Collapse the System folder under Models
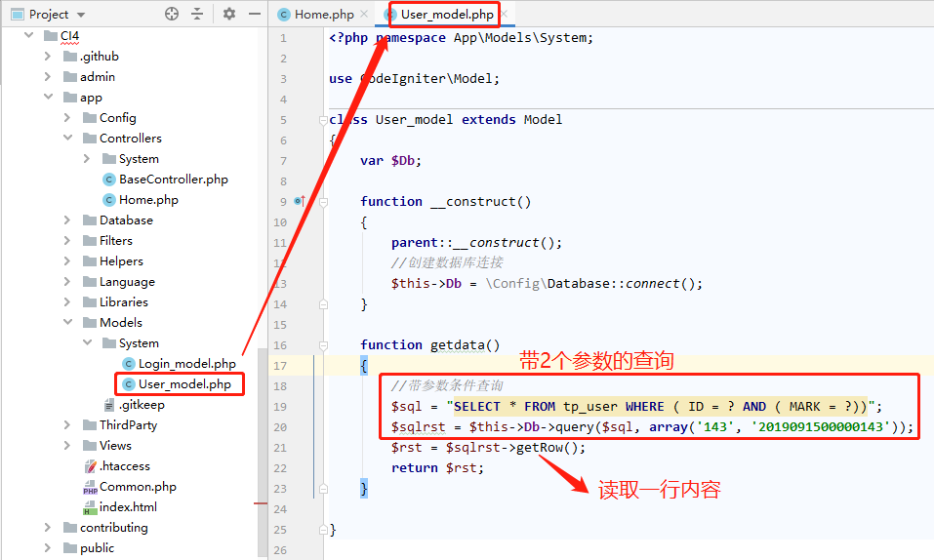The image size is (934, 560). 88,342
